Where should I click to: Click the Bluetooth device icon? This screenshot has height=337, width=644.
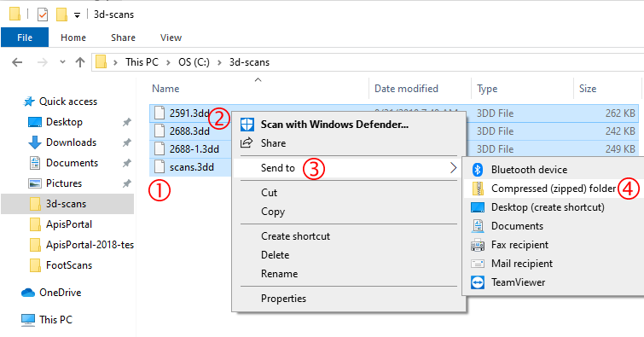pos(478,169)
